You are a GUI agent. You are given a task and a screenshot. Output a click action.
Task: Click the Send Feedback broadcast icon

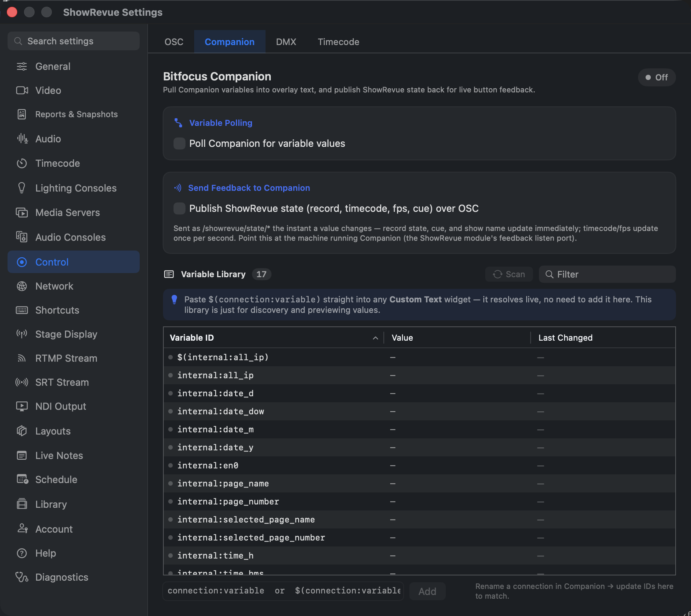(x=177, y=188)
